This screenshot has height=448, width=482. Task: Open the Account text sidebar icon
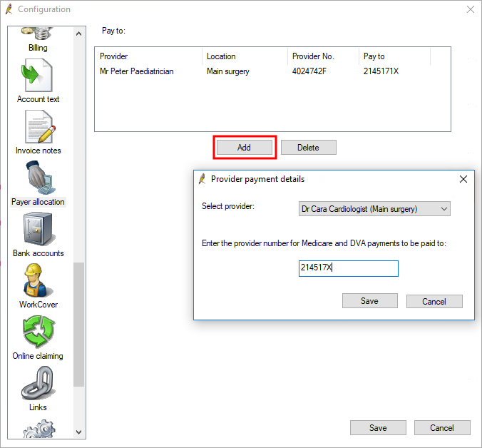coord(38,76)
